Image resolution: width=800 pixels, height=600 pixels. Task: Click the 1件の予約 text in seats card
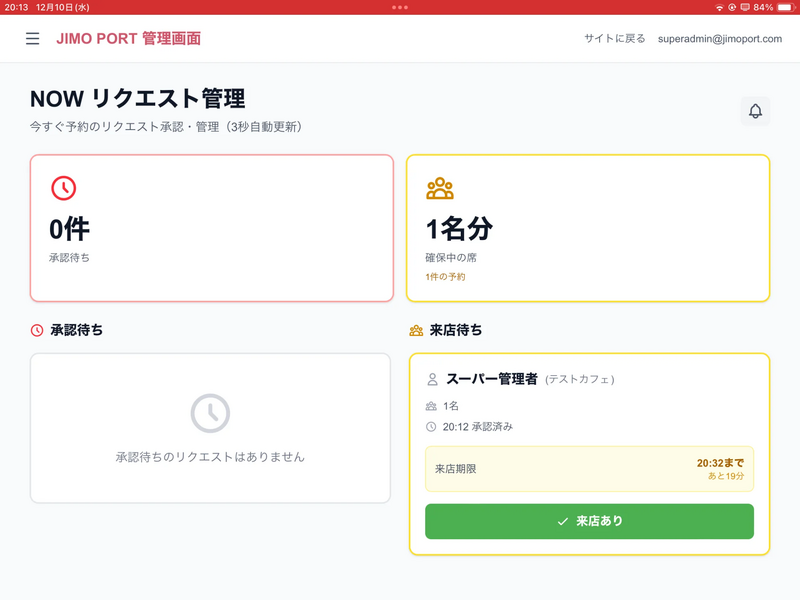(445, 277)
